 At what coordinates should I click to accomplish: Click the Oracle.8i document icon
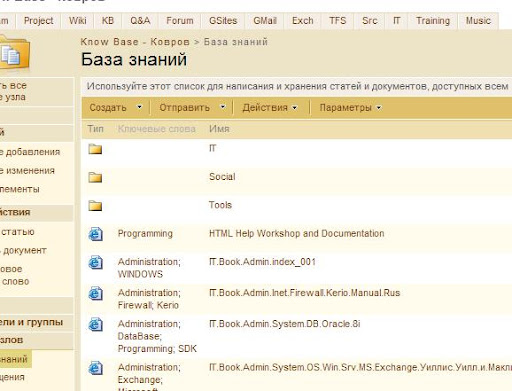pos(95,324)
